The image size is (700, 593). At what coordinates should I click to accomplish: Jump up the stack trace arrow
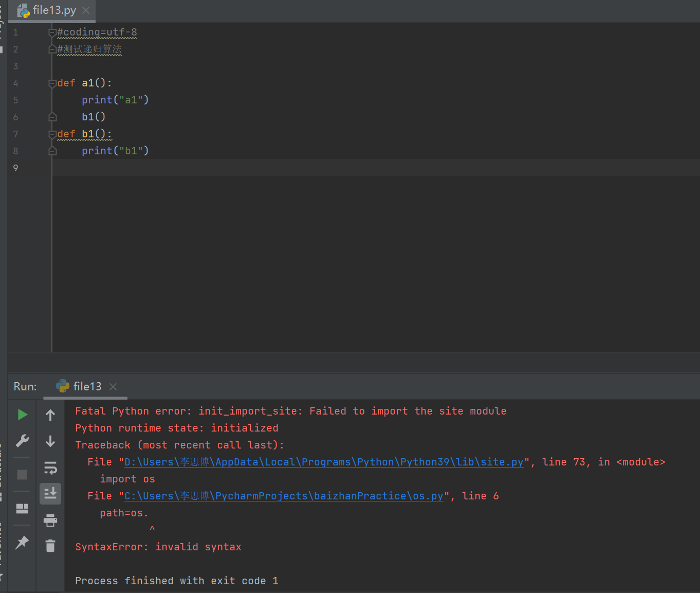[50, 415]
